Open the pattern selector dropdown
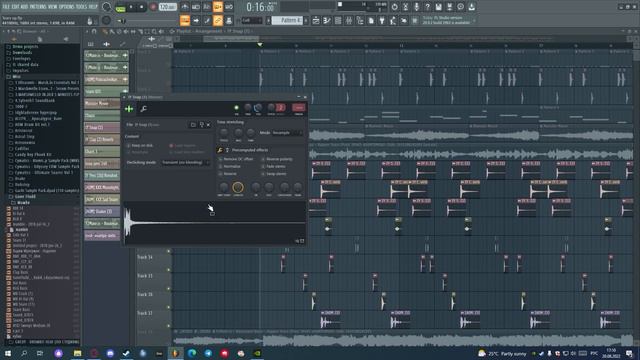Viewport: 640px width, 360px height. [287, 20]
